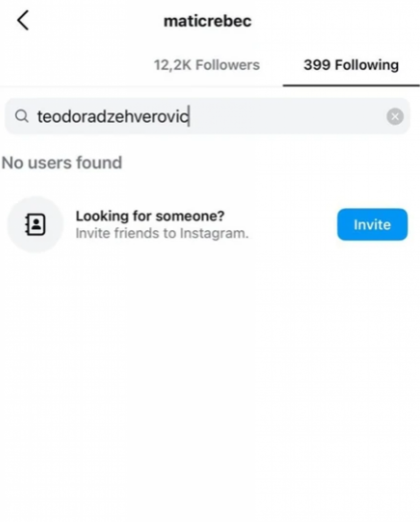Click the typed text teodoradzehverovic

(x=112, y=116)
